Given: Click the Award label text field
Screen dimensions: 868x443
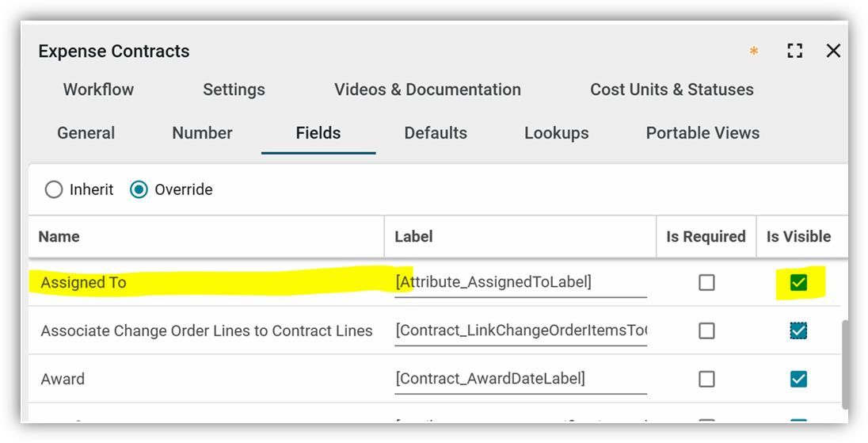Looking at the screenshot, I should click(520, 379).
